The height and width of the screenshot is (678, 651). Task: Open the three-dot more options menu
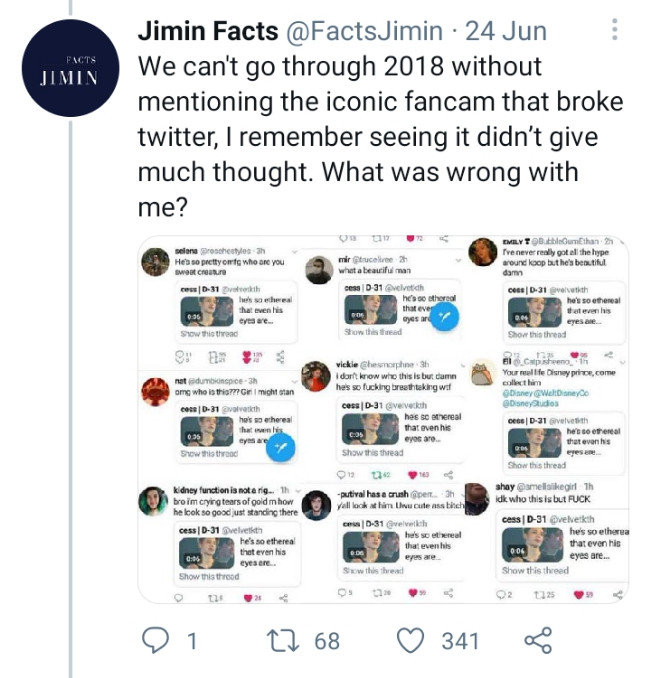tap(615, 29)
